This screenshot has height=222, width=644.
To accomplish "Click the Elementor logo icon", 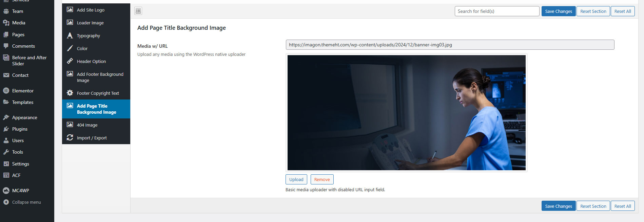I will tap(6, 91).
